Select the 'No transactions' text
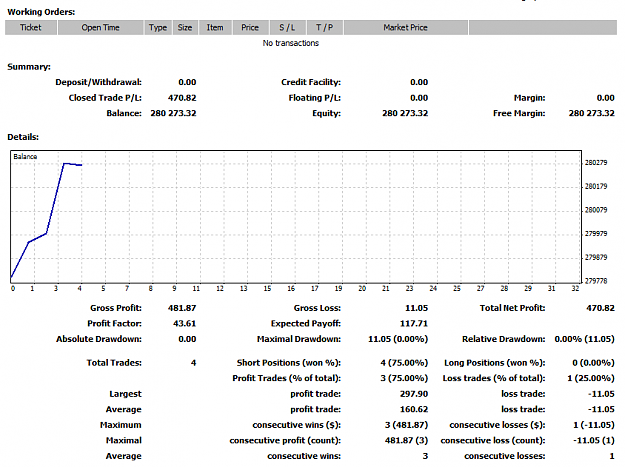This screenshot has width=625, height=467. click(x=291, y=43)
